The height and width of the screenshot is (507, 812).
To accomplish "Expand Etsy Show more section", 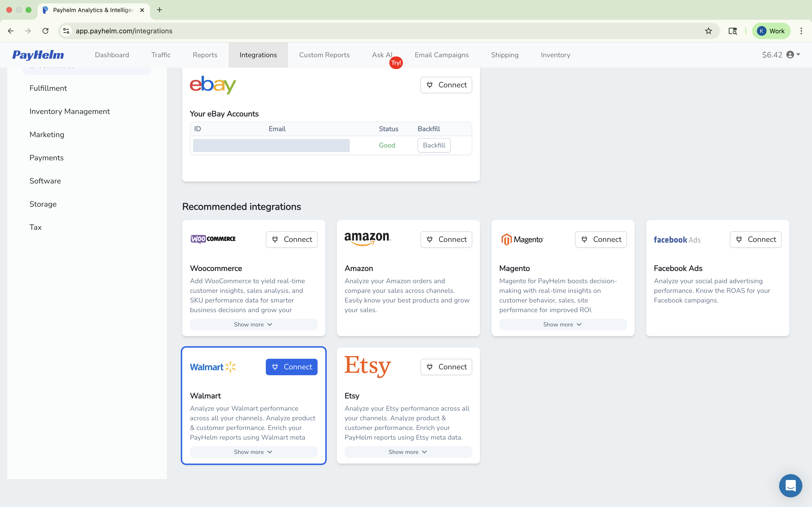I will (x=408, y=452).
